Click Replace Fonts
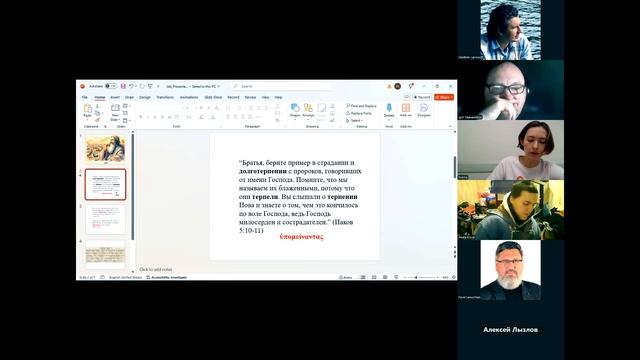Screen dimensions: 640x360 pyautogui.click(x=359, y=113)
